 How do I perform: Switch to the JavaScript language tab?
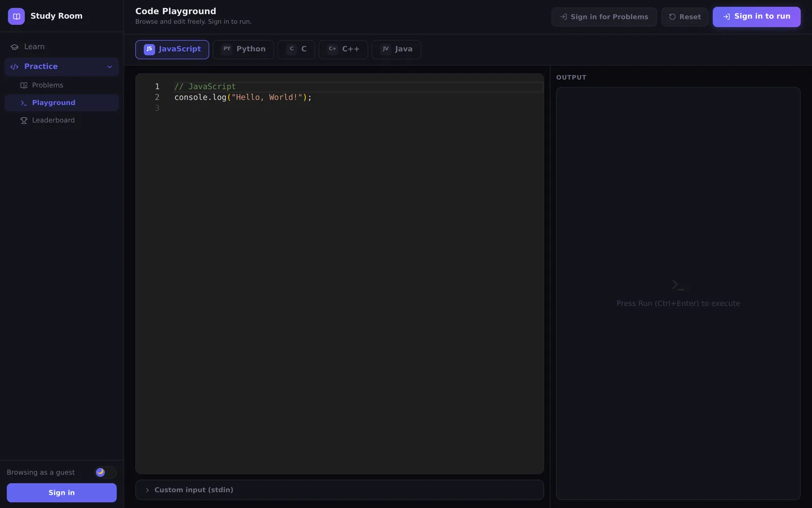click(172, 49)
